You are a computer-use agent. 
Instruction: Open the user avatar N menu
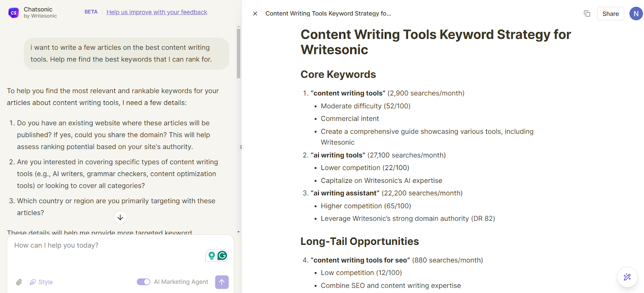[x=636, y=14]
